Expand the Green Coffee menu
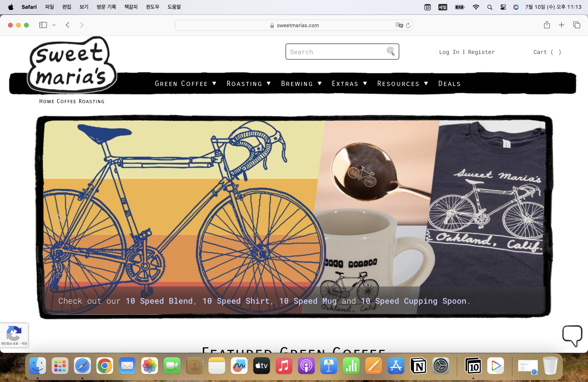 [186, 84]
